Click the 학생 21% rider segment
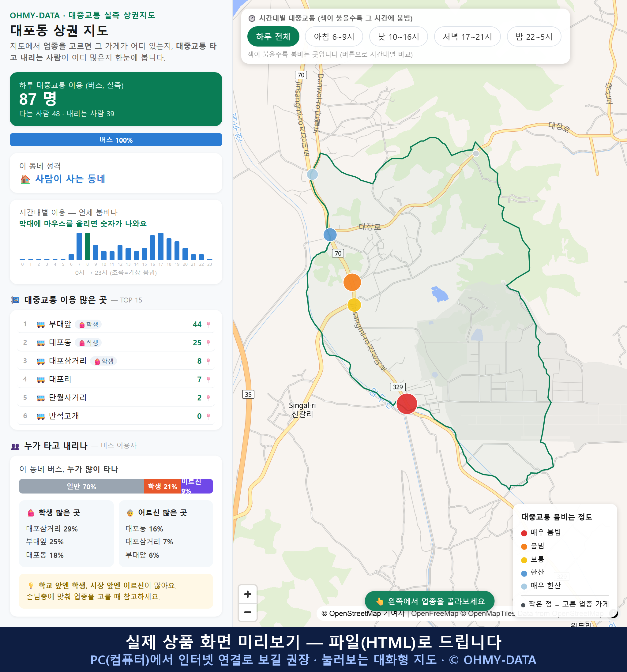 coord(163,486)
